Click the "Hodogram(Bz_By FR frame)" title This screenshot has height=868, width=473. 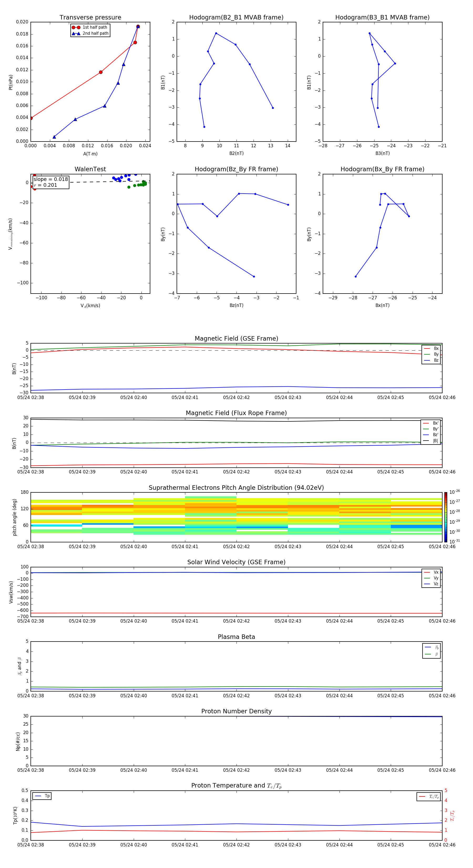tap(236, 169)
